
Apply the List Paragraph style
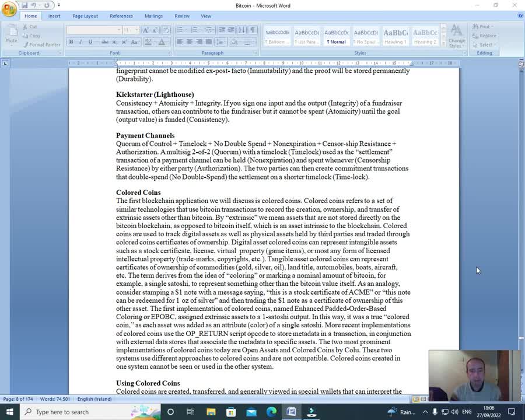coord(307,36)
